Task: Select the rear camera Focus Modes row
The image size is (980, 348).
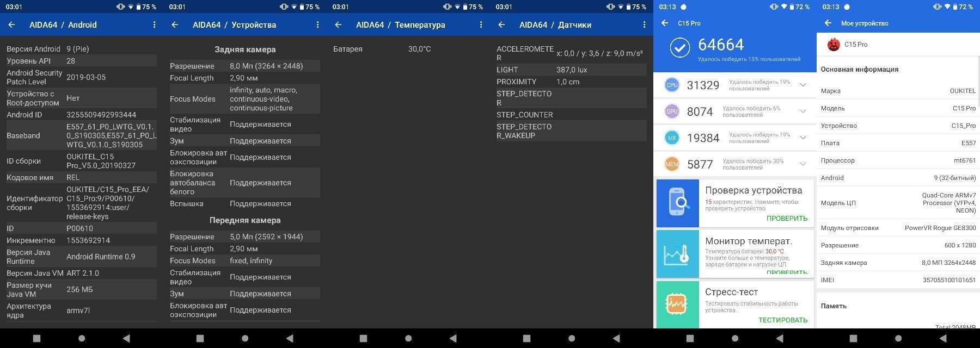Action: pos(245,99)
